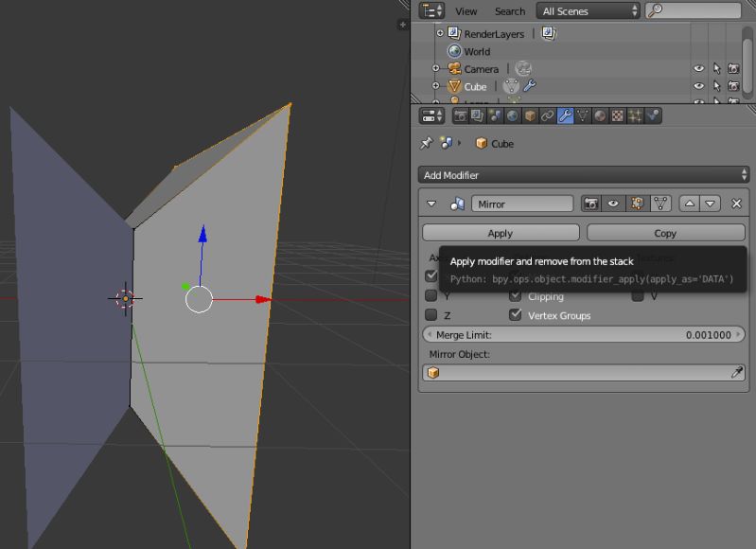Open the Outliner View menu
This screenshot has width=756, height=549.
[x=466, y=11]
